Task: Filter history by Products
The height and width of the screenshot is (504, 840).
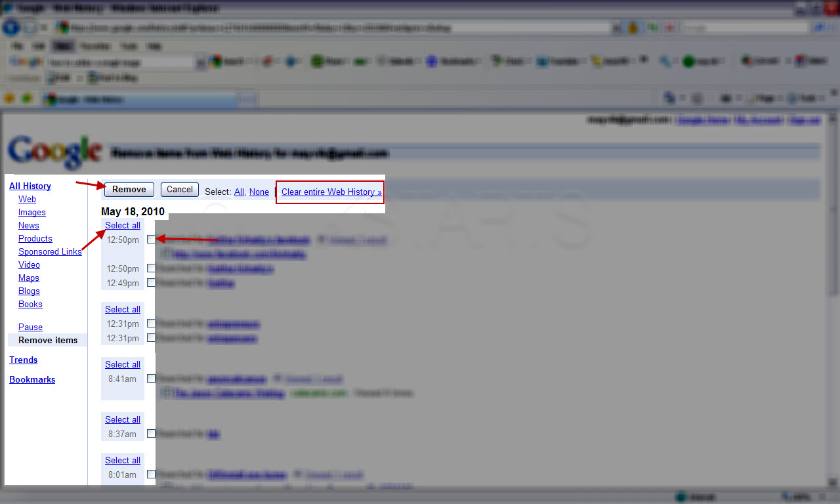Action: [35, 239]
